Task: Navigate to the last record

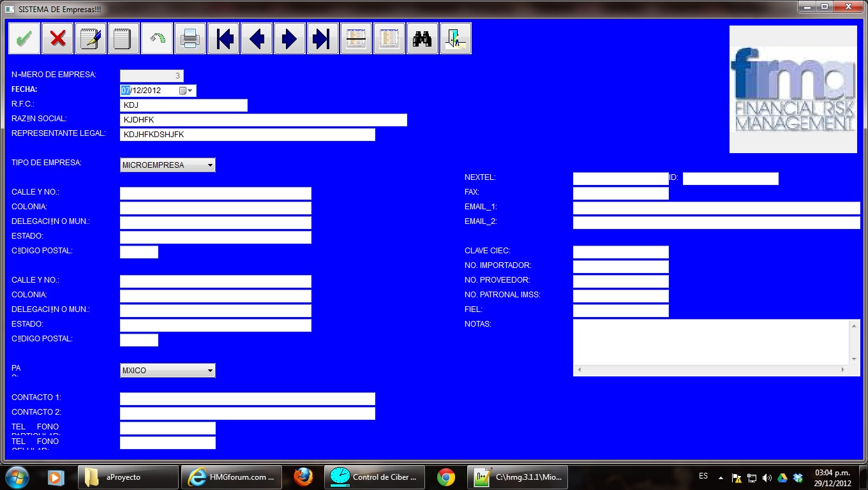Action: [x=322, y=38]
